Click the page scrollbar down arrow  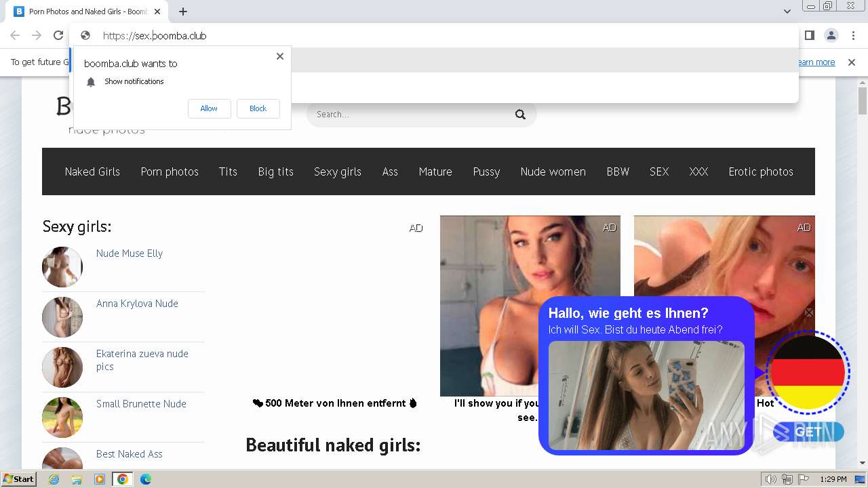coord(863,463)
